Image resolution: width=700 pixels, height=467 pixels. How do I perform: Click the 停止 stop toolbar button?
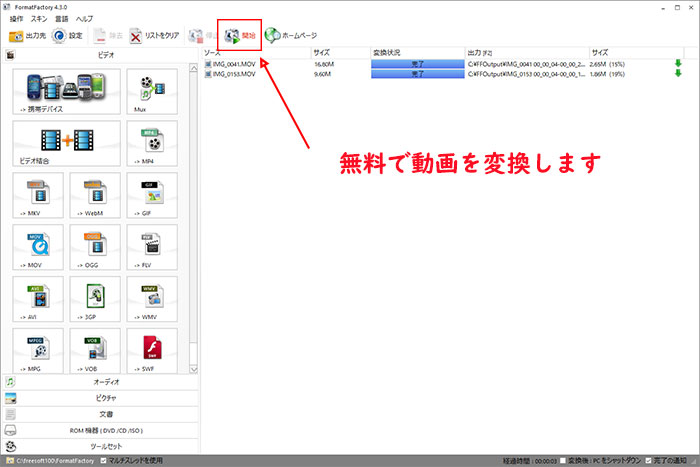(x=202, y=36)
